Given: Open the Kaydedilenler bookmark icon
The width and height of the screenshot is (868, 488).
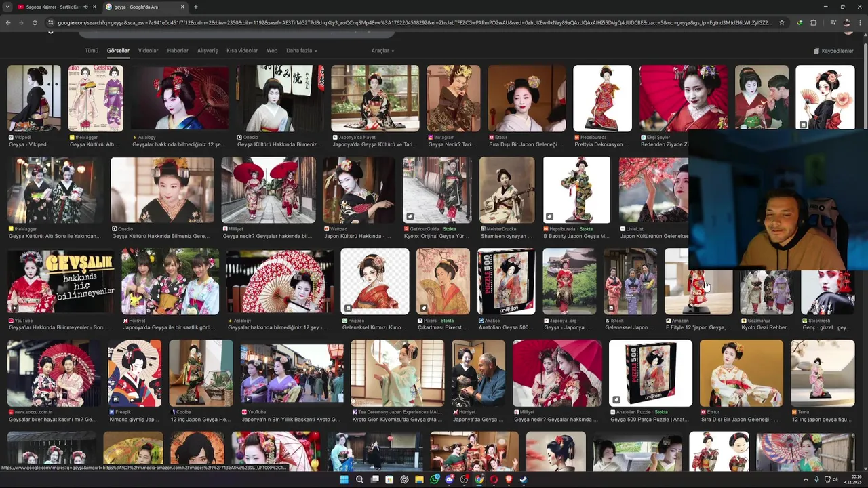Looking at the screenshot, I should click(816, 51).
